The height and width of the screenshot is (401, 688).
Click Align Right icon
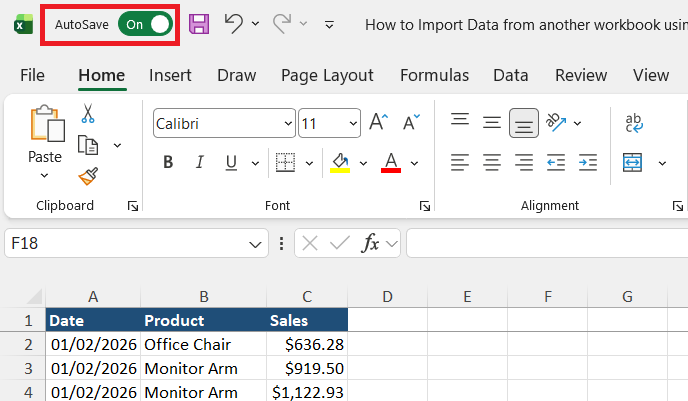coord(524,162)
